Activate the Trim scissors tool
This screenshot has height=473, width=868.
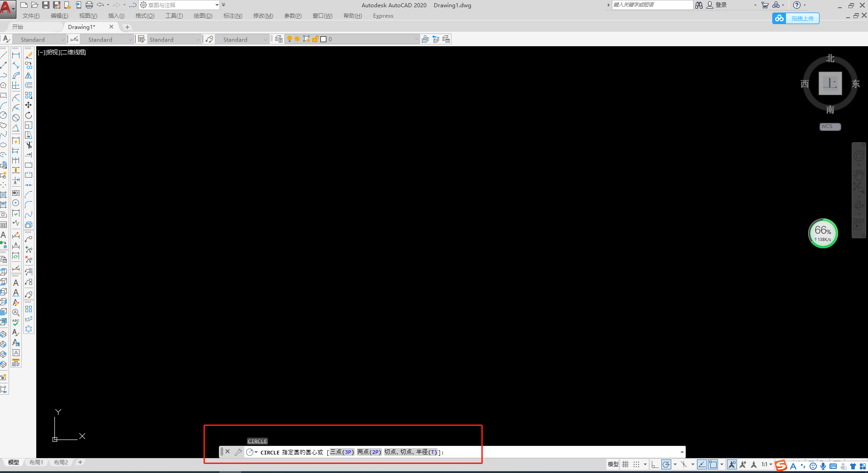(29, 145)
